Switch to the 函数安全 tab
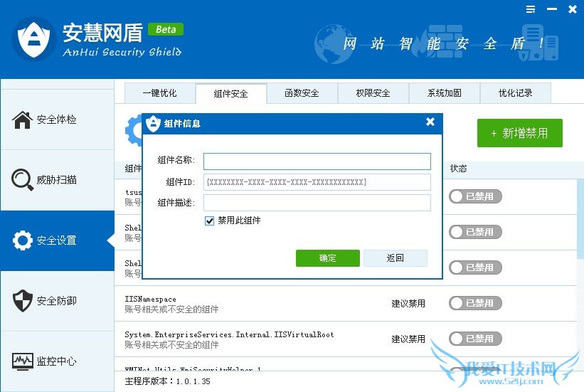This screenshot has height=392, width=584. 302,93
